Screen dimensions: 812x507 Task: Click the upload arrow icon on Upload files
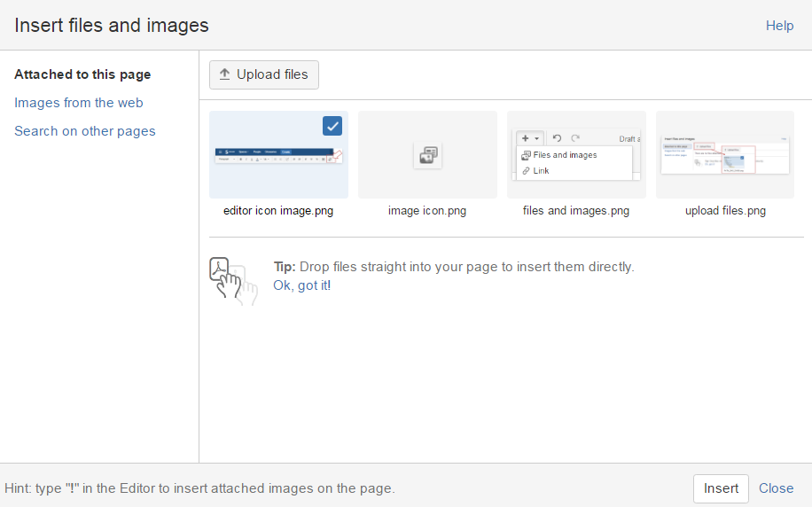tap(224, 74)
